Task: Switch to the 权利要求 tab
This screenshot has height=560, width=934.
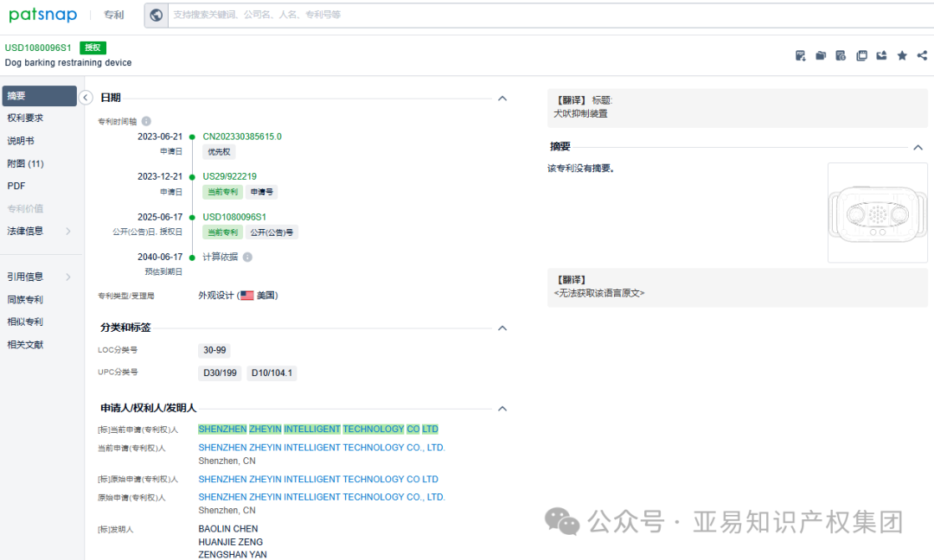Action: click(x=25, y=118)
